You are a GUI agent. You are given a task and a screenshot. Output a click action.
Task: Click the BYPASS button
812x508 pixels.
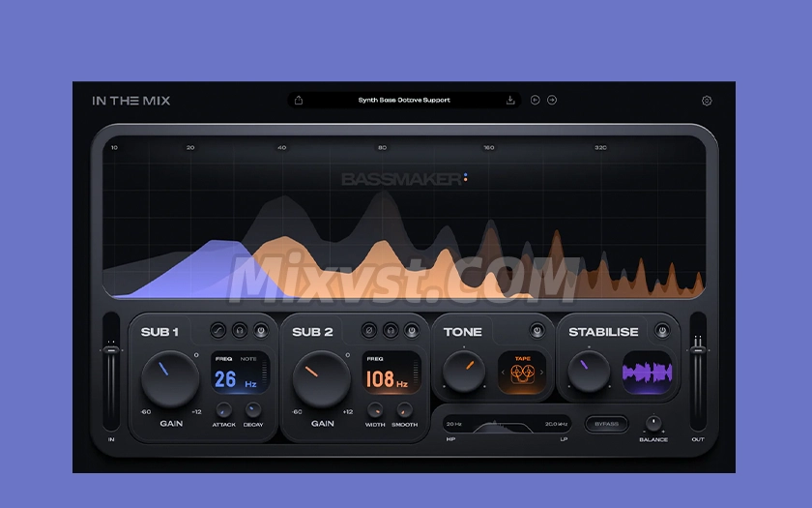coord(606,424)
